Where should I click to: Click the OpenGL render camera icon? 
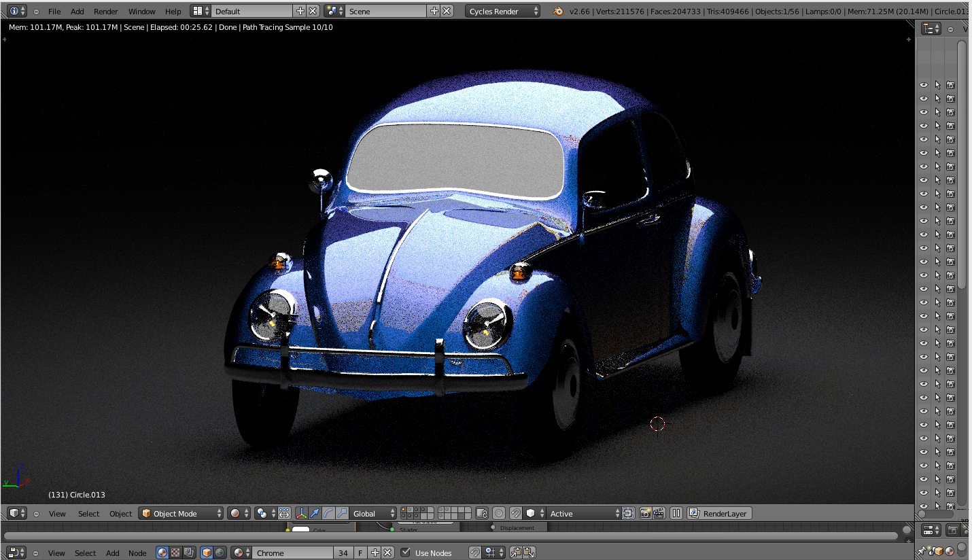point(644,513)
